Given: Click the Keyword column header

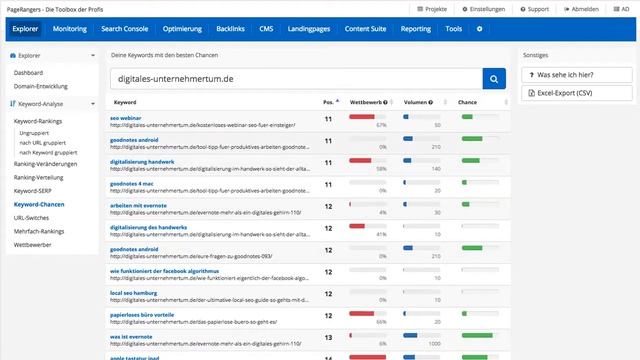Looking at the screenshot, I should pyautogui.click(x=125, y=102).
